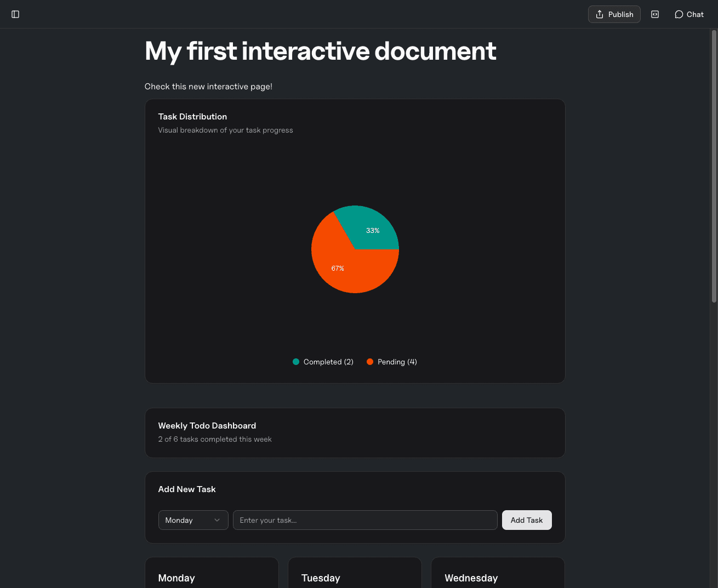Click the Task Distribution card title
Image resolution: width=718 pixels, height=588 pixels.
point(192,116)
